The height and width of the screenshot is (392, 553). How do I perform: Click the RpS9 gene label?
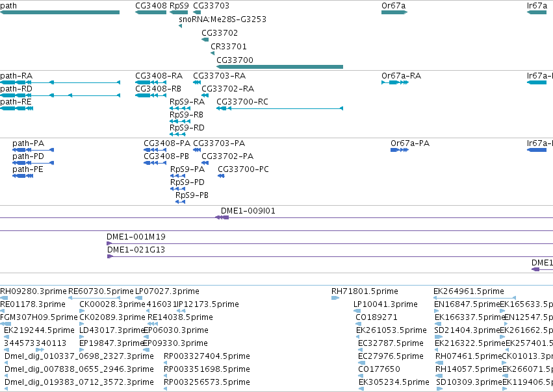[179, 6]
